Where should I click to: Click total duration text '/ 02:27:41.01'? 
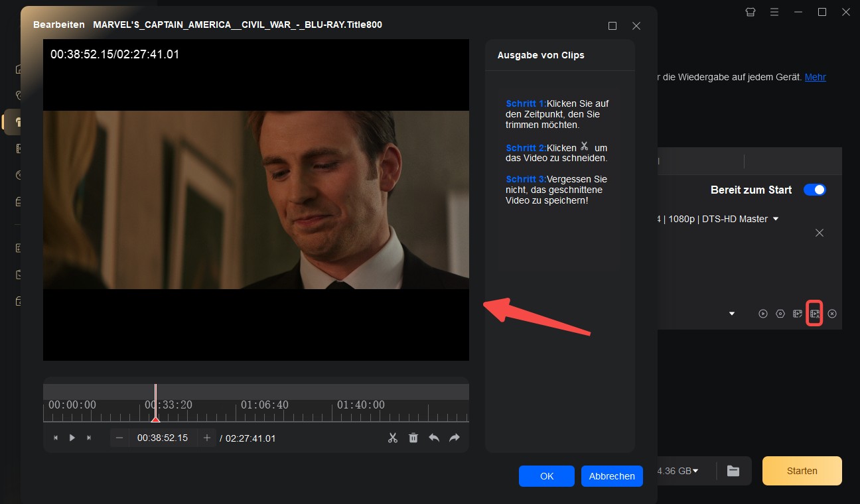click(248, 438)
